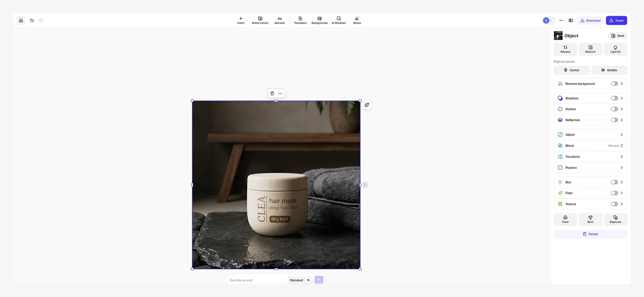Open the AI Shadows tool

[339, 20]
